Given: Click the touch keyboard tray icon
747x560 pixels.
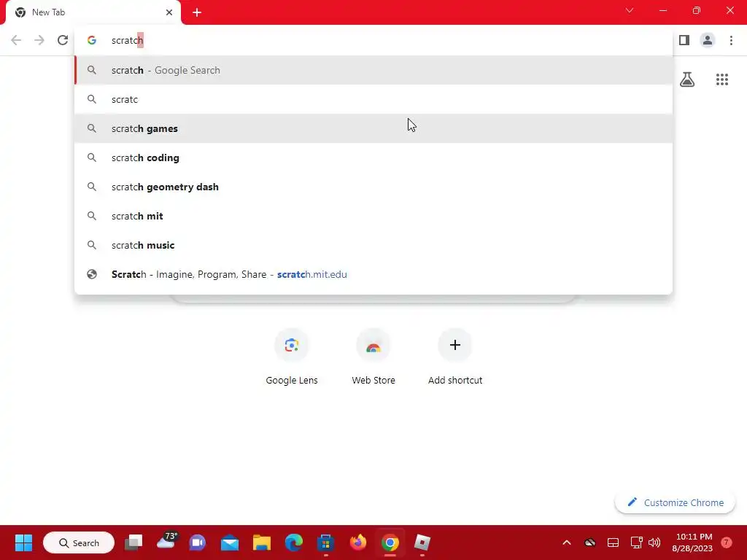Looking at the screenshot, I should 613,542.
